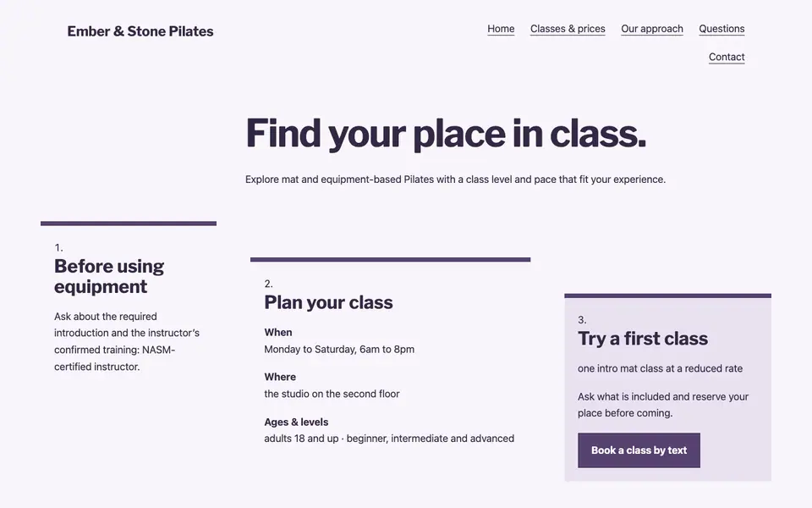The height and width of the screenshot is (508, 812).
Task: Click the adults 18 and up levels text
Action: pos(389,439)
